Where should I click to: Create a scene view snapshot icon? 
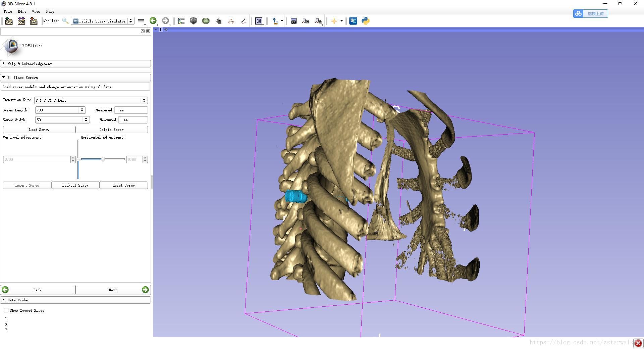click(x=306, y=21)
